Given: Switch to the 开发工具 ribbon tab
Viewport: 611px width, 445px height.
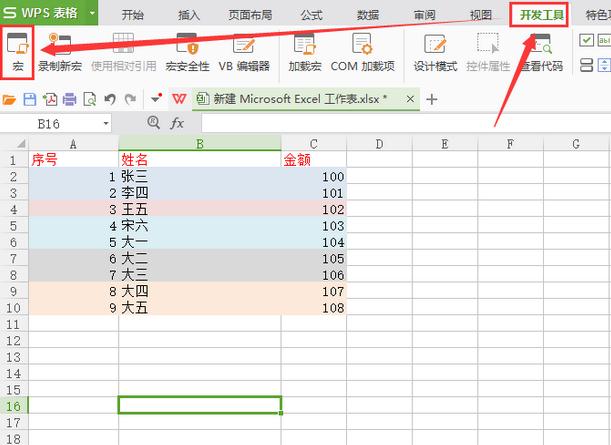Looking at the screenshot, I should pyautogui.click(x=541, y=15).
